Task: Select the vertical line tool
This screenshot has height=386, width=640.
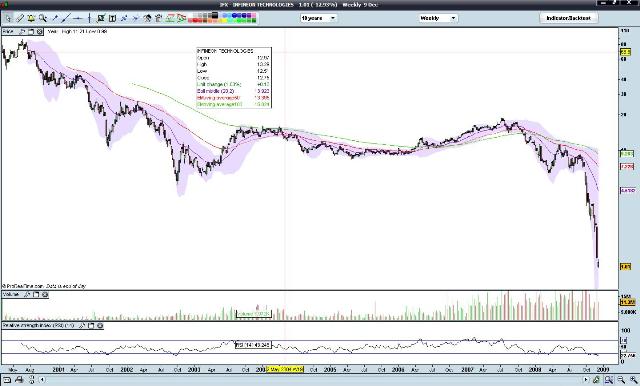Action: click(89, 18)
